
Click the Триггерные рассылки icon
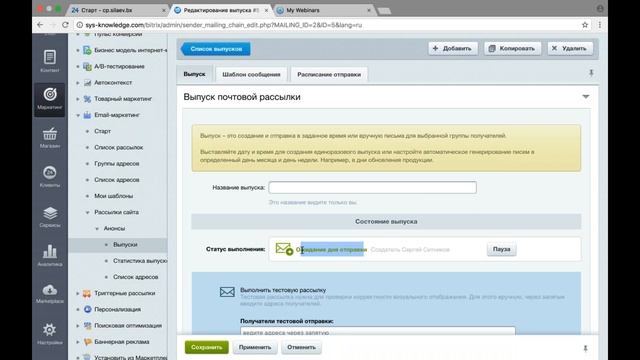pos(87,293)
